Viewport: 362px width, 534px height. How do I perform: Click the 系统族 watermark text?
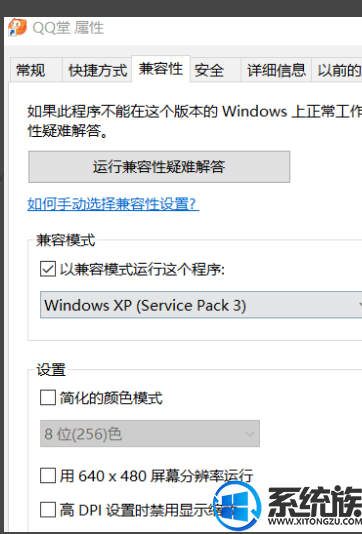(315, 501)
